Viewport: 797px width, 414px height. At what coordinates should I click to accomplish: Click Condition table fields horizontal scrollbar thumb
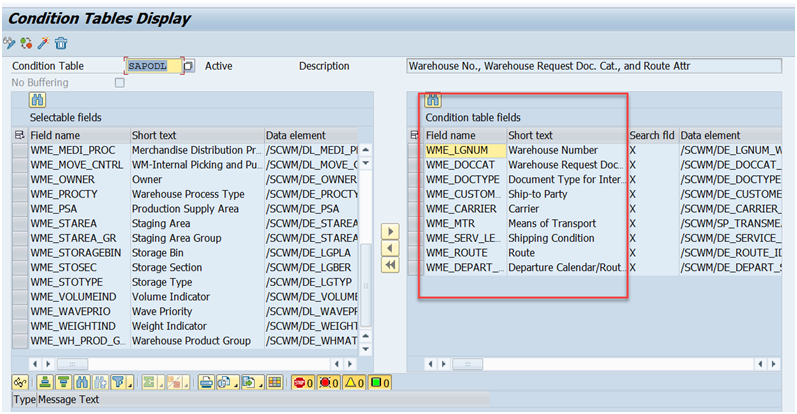pos(468,364)
